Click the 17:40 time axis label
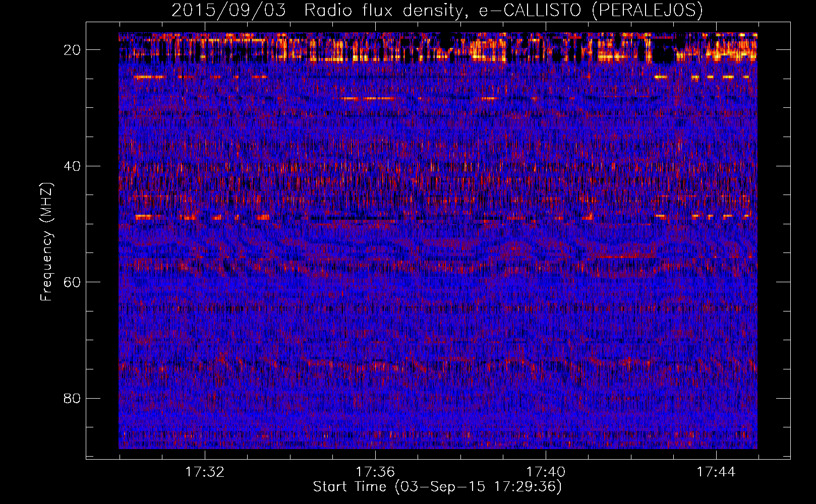Image resolution: width=816 pixels, height=504 pixels. (x=546, y=472)
